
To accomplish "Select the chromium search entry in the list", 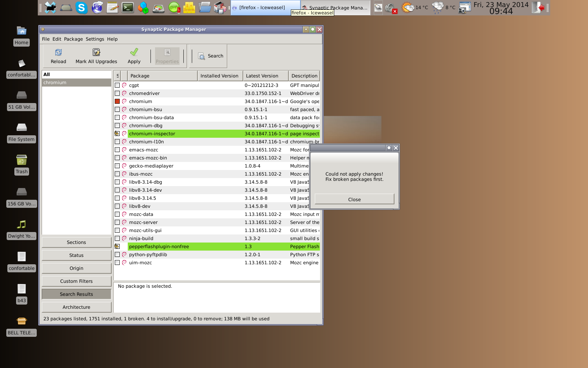I will (76, 82).
